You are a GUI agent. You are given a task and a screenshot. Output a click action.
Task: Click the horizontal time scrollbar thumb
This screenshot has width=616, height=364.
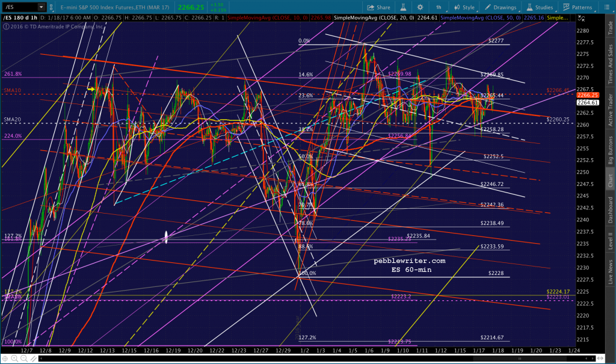(x=520, y=359)
